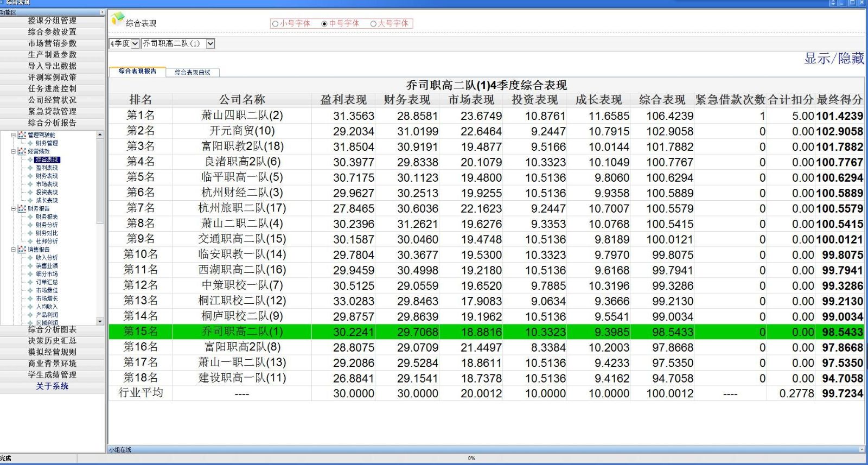Click the 财务报告 chart icon in tree
Image resolution: width=868 pixels, height=465 pixels.
pos(22,208)
